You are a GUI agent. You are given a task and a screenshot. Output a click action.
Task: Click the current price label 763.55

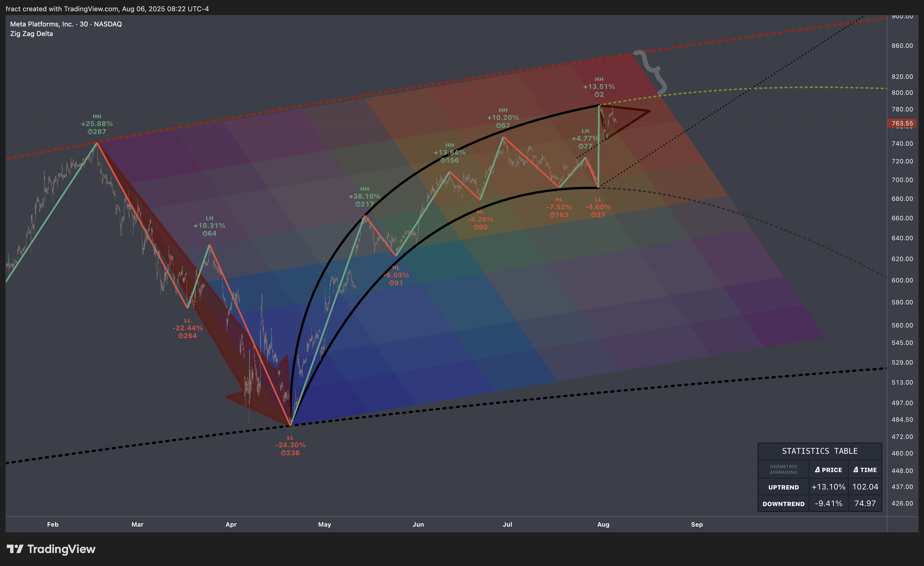click(902, 123)
